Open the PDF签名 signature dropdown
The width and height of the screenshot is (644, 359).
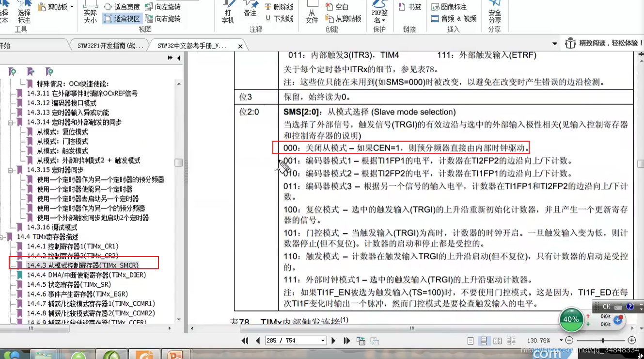[x=379, y=13]
